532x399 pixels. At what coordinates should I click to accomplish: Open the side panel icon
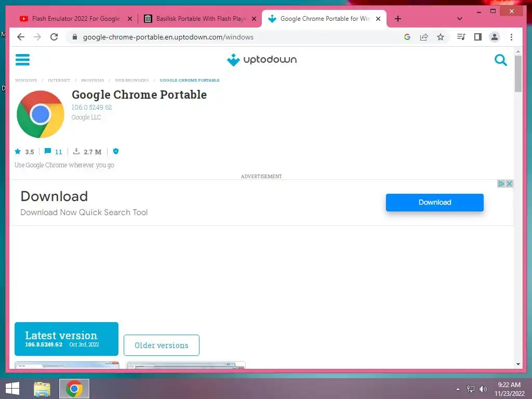[478, 37]
